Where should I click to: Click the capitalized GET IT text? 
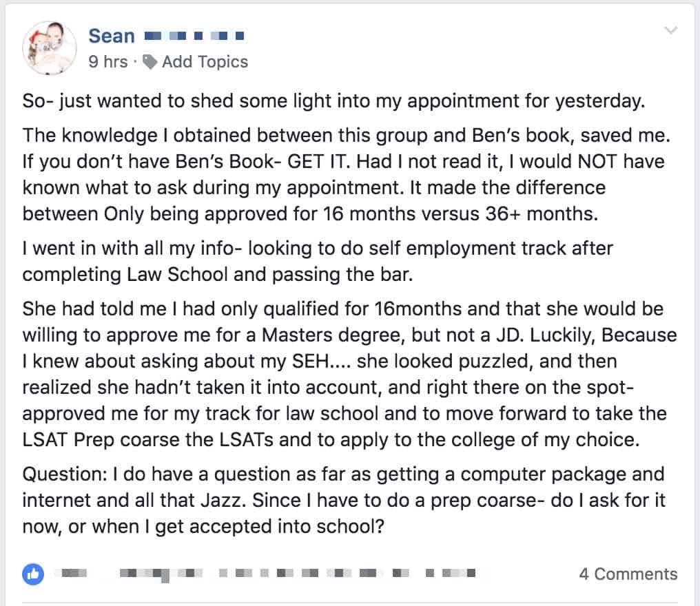point(316,162)
